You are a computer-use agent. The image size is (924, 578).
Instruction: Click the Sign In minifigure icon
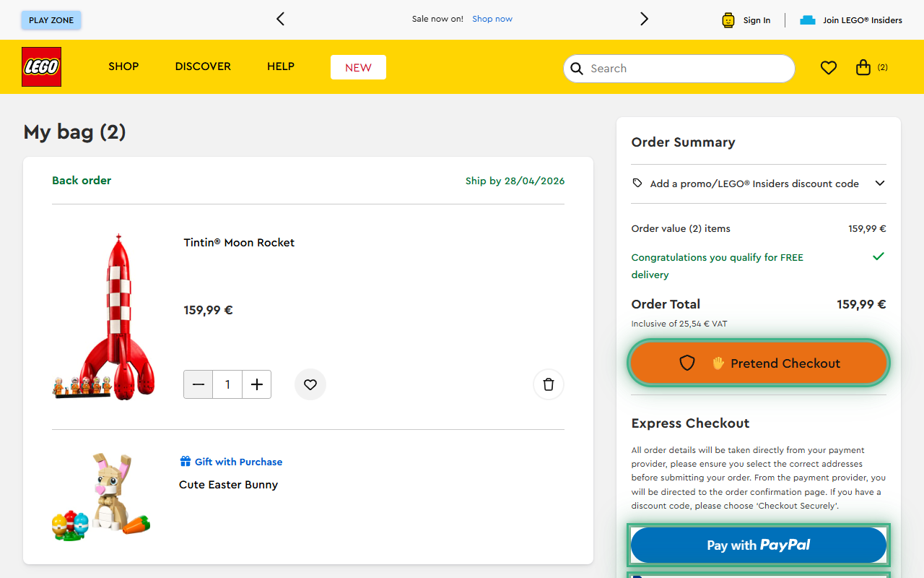(x=728, y=20)
